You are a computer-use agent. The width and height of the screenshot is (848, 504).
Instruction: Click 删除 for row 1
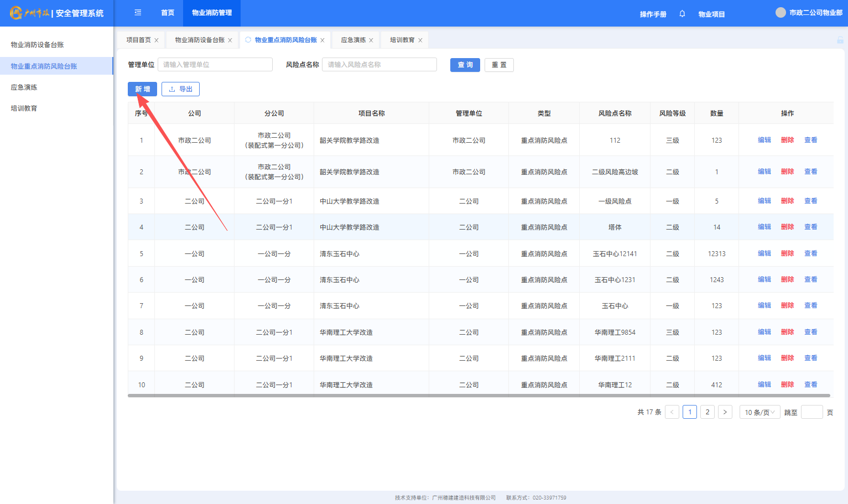(787, 140)
